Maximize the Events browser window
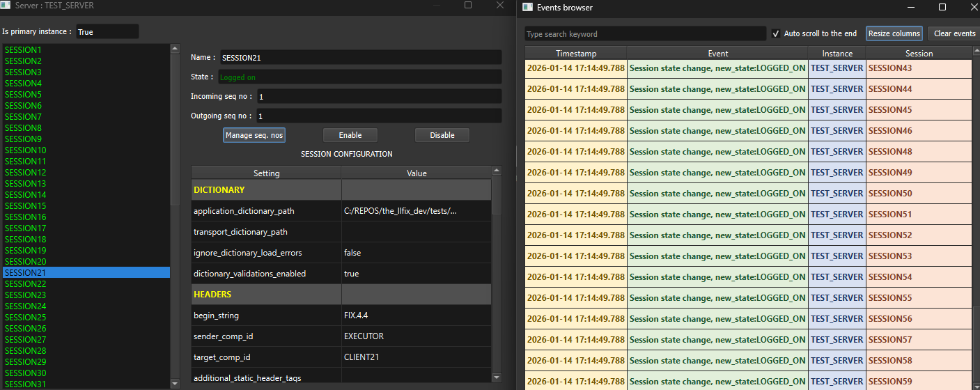Screen dimensions: 980x390 pos(942,8)
